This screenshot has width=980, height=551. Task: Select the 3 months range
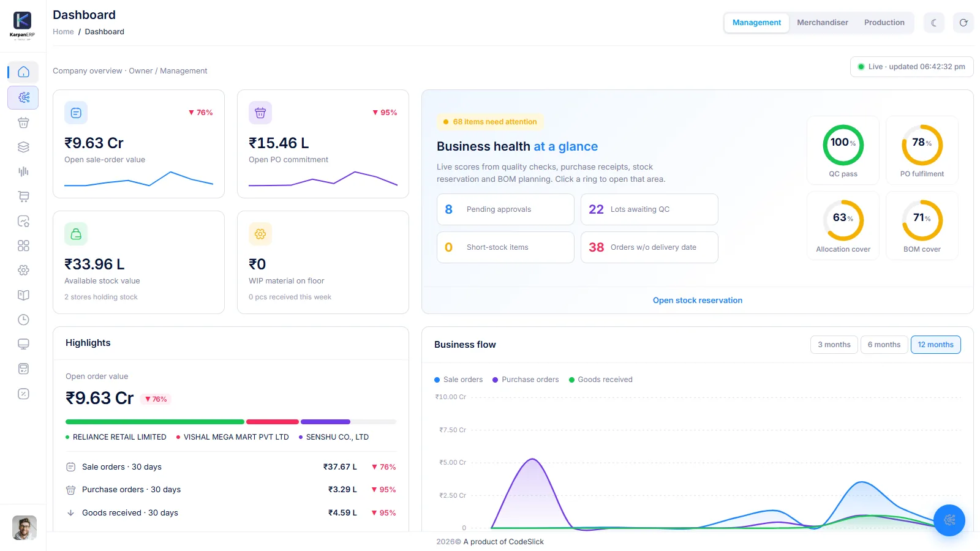pos(834,345)
